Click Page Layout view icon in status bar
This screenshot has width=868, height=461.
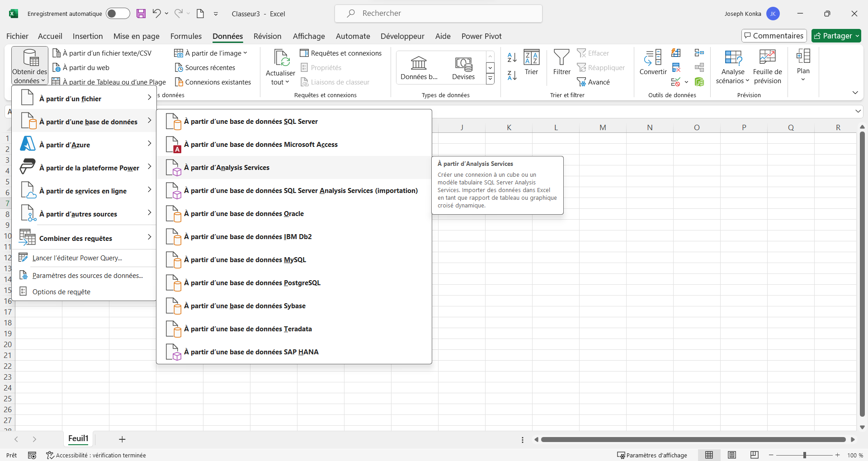(x=732, y=455)
